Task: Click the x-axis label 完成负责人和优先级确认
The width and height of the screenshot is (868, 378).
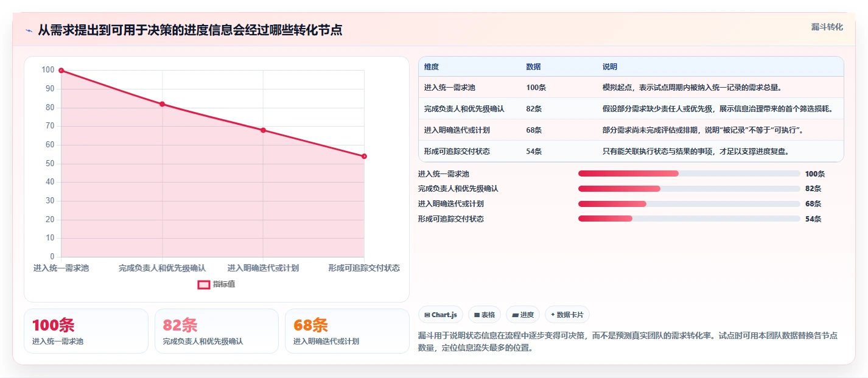Action: pos(162,268)
